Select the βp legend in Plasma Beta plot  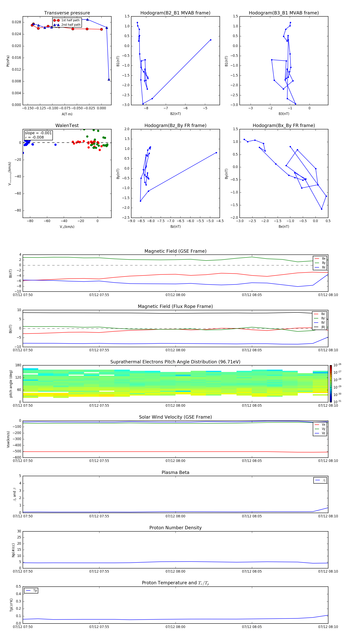pyautogui.click(x=320, y=480)
